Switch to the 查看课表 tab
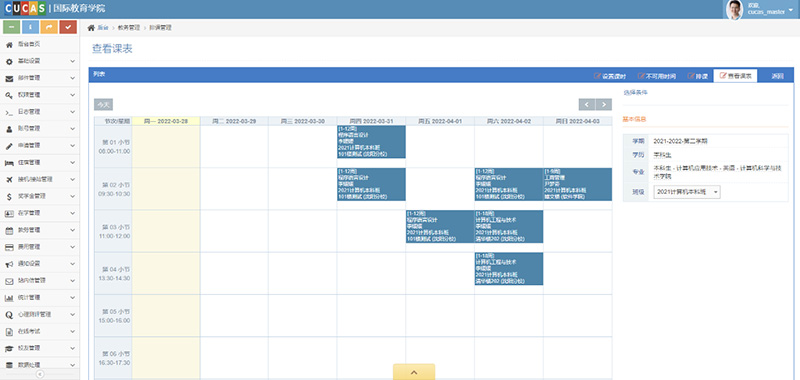This screenshot has width=800, height=380. click(x=735, y=76)
